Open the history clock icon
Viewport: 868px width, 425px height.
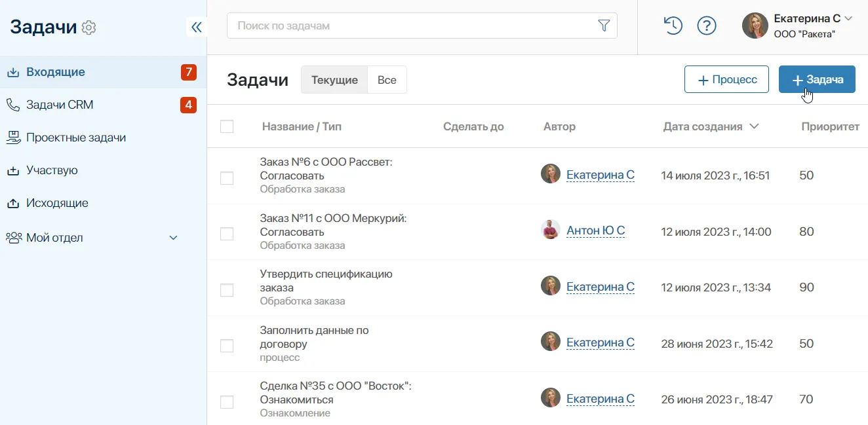click(672, 26)
